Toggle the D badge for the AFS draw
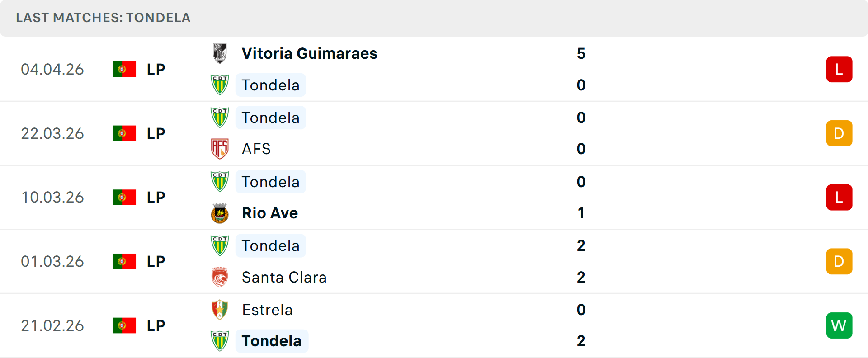 click(x=839, y=133)
